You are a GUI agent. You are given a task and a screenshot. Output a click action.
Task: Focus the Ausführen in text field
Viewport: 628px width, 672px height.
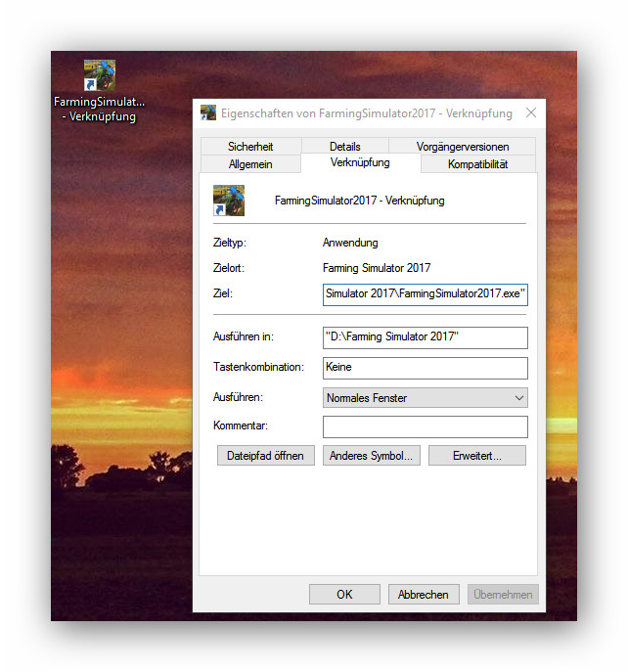coord(425,337)
